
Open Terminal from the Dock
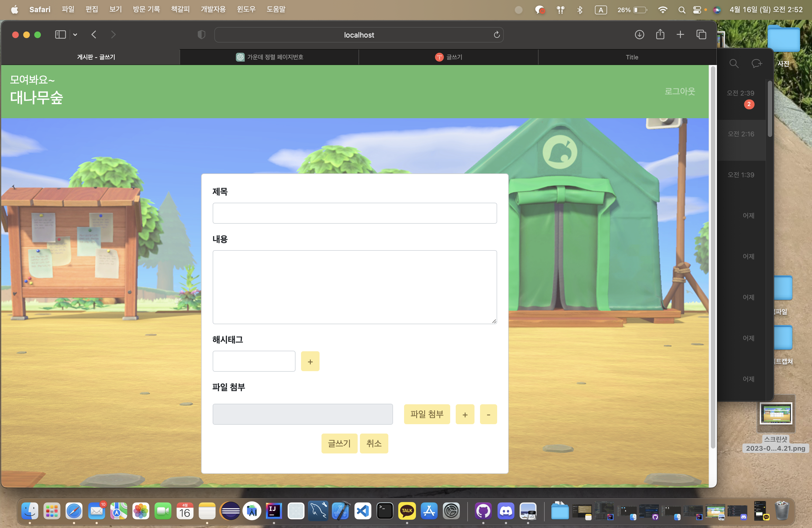[x=385, y=511]
